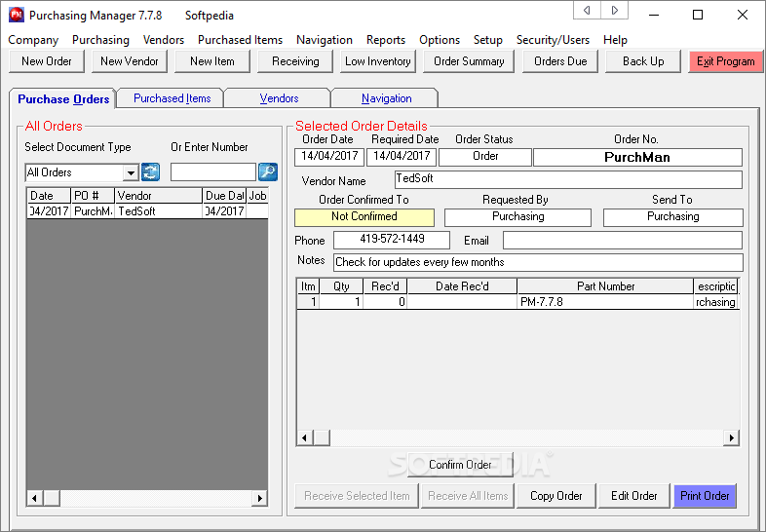Click the left triangle arrow in title bar
Image resolution: width=766 pixels, height=532 pixels.
(587, 11)
